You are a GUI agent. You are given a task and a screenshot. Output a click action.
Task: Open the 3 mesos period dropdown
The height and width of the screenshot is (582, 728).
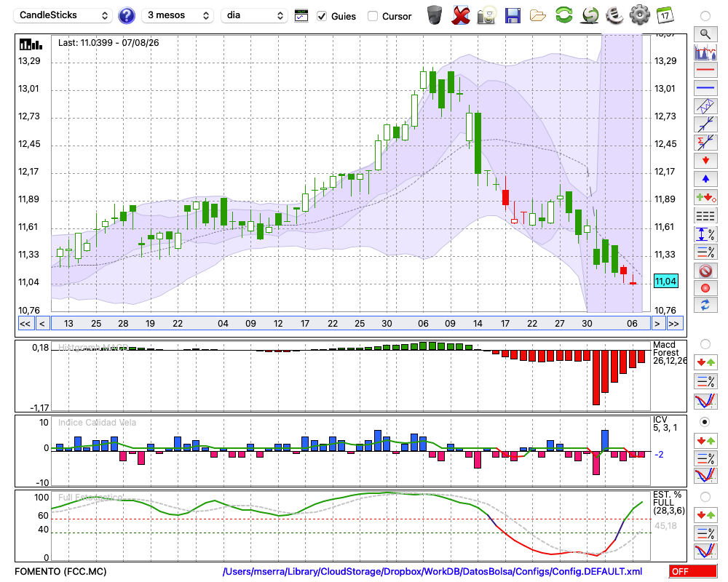pyautogui.click(x=178, y=15)
